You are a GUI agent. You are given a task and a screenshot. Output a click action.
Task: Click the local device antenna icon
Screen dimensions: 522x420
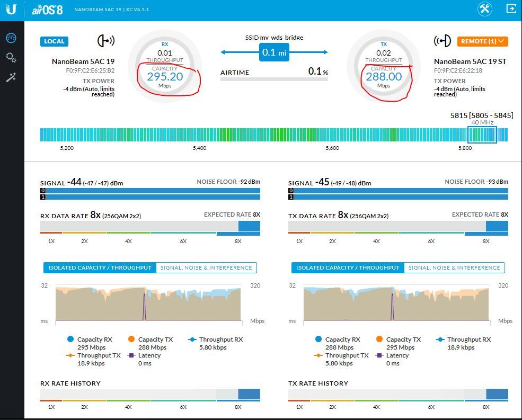click(106, 41)
